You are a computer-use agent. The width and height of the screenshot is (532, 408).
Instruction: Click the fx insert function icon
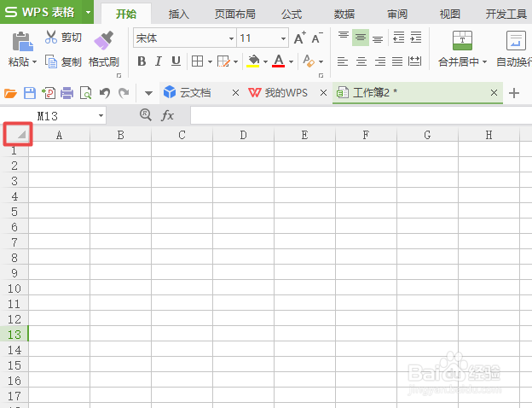pyautogui.click(x=167, y=115)
